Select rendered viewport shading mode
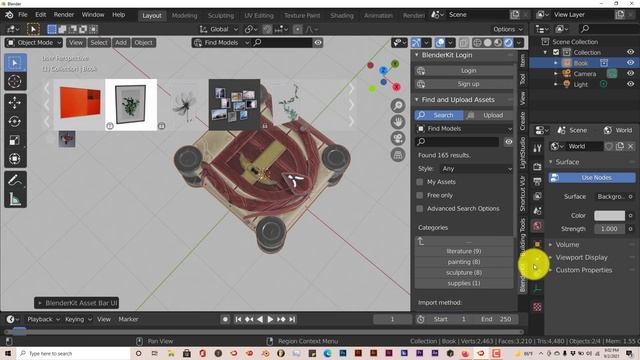The height and width of the screenshot is (360, 640). [509, 42]
